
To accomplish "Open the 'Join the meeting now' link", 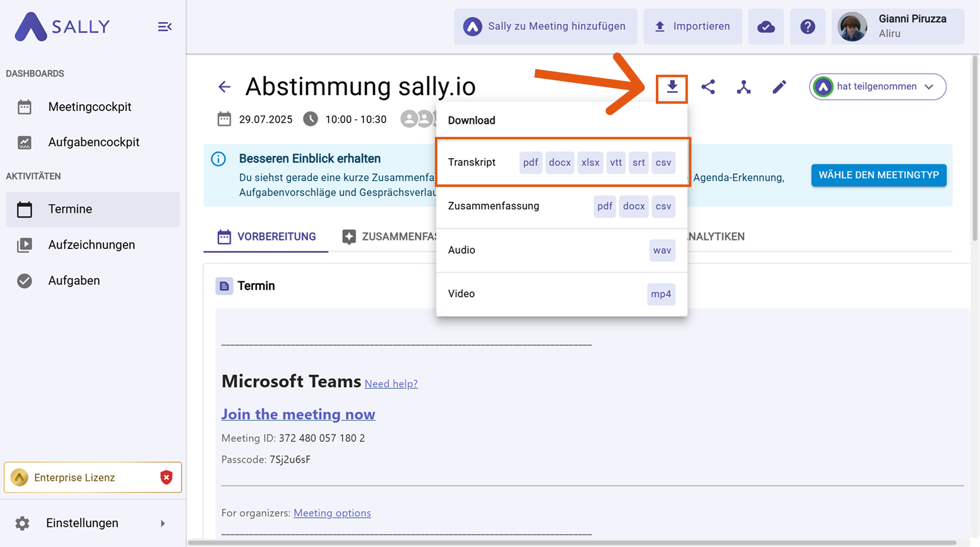I will (x=298, y=414).
